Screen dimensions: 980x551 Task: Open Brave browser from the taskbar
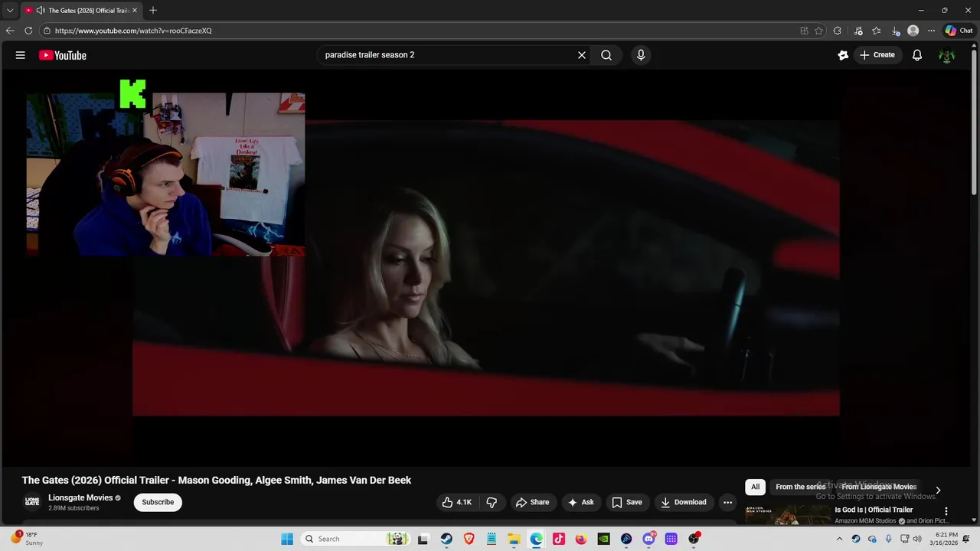pos(469,539)
